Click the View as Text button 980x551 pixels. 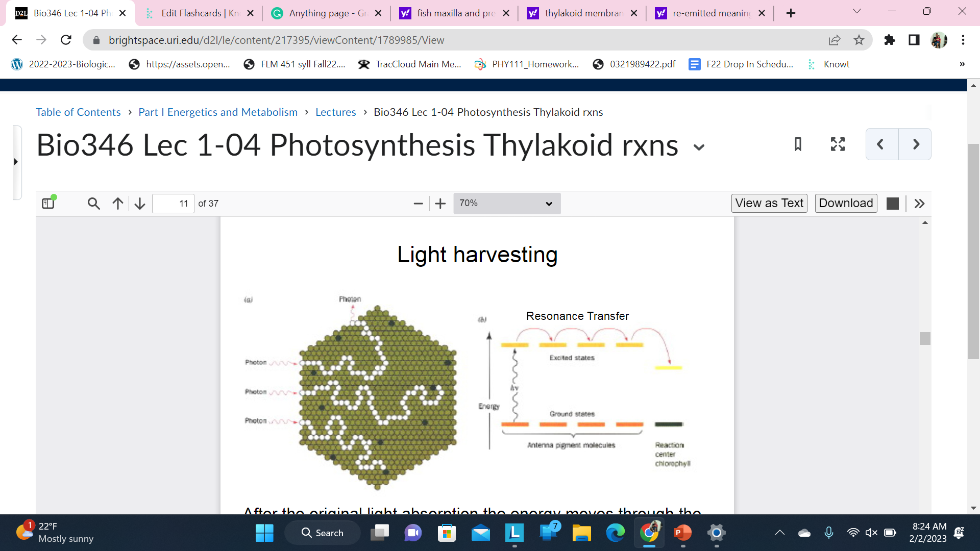click(x=769, y=203)
